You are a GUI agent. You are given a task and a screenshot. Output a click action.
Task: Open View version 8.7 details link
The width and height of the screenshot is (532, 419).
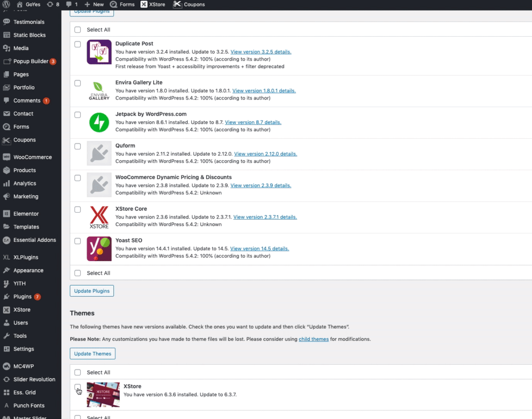point(253,122)
